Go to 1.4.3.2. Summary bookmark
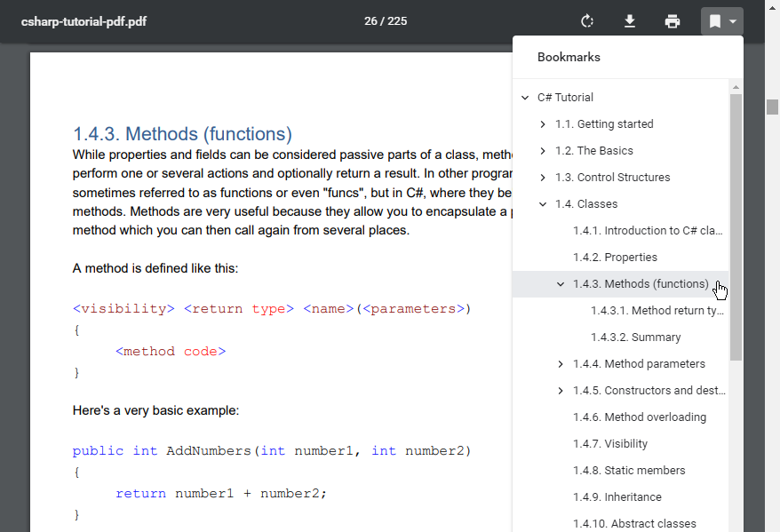Image resolution: width=780 pixels, height=532 pixels. (x=635, y=337)
